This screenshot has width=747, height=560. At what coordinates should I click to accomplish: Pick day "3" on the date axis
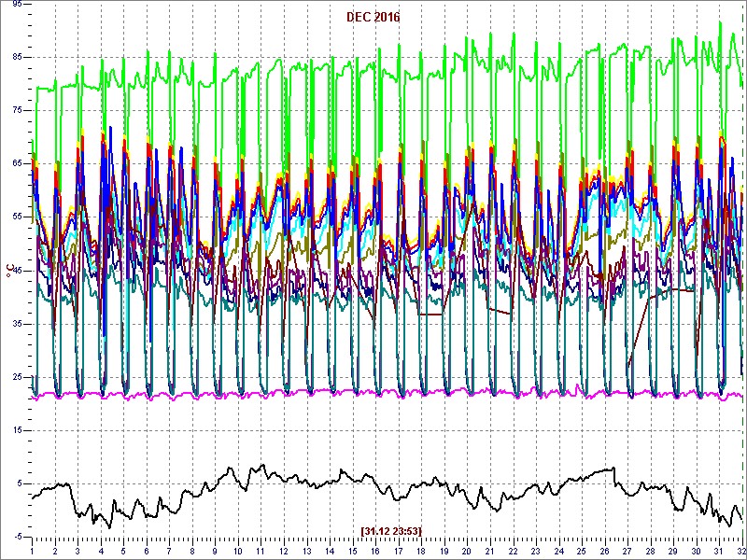[78, 551]
